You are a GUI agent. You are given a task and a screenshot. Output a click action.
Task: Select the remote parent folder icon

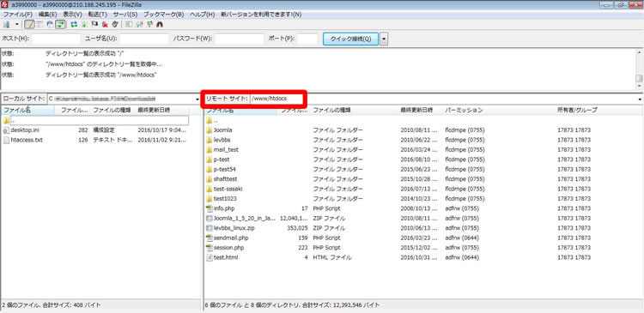point(210,120)
